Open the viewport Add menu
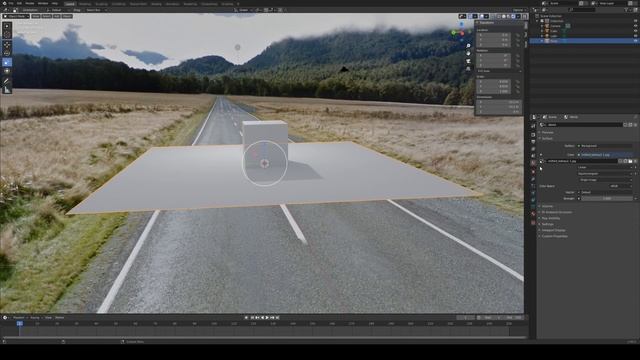The height and width of the screenshot is (360, 640). click(57, 16)
